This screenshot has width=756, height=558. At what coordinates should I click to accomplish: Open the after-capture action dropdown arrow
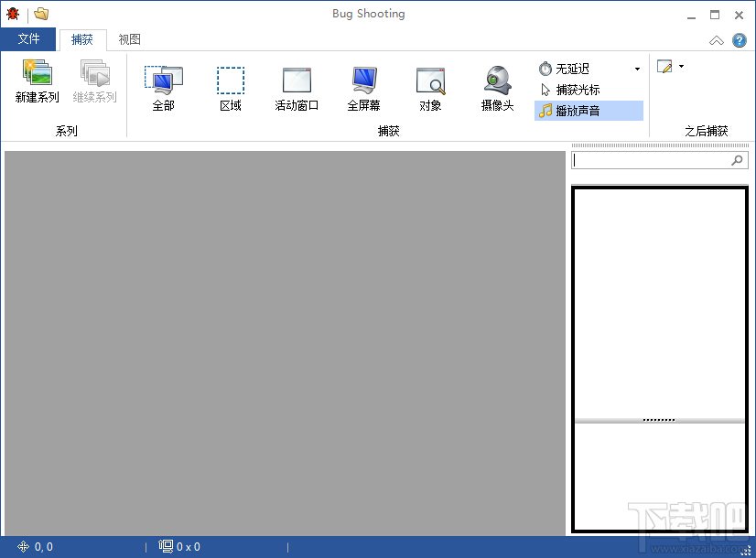[x=681, y=67]
